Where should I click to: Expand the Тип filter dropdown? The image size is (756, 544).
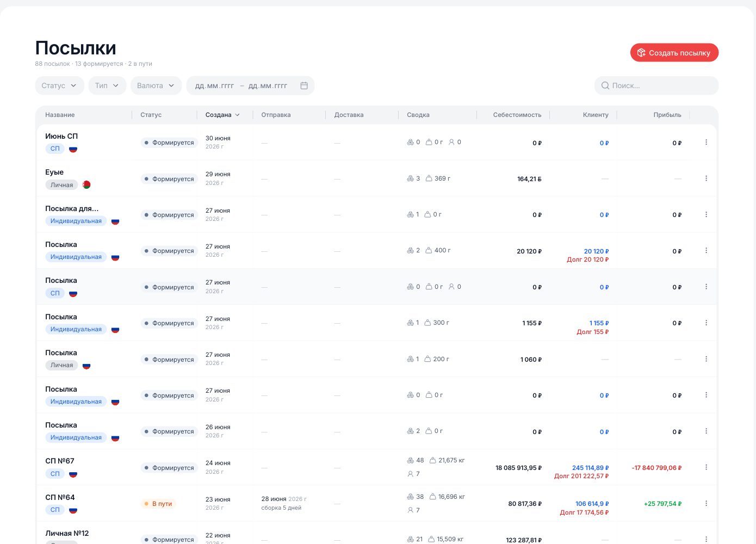pyautogui.click(x=107, y=85)
